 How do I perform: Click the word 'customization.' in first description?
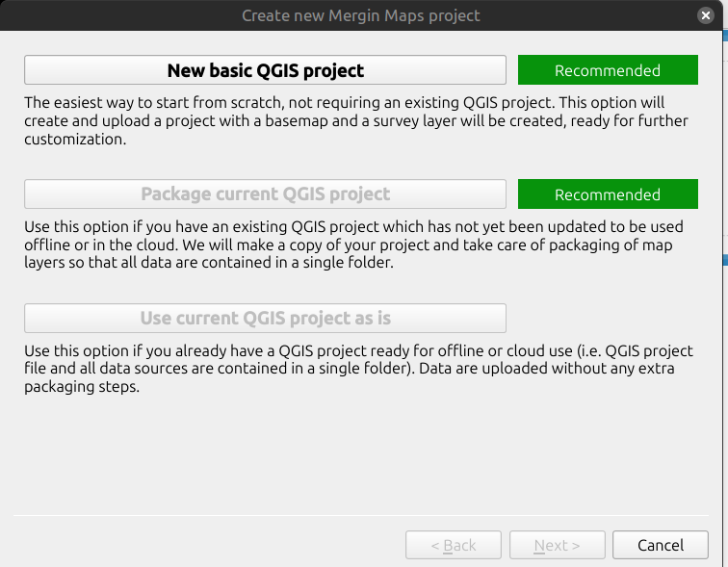tap(75, 140)
